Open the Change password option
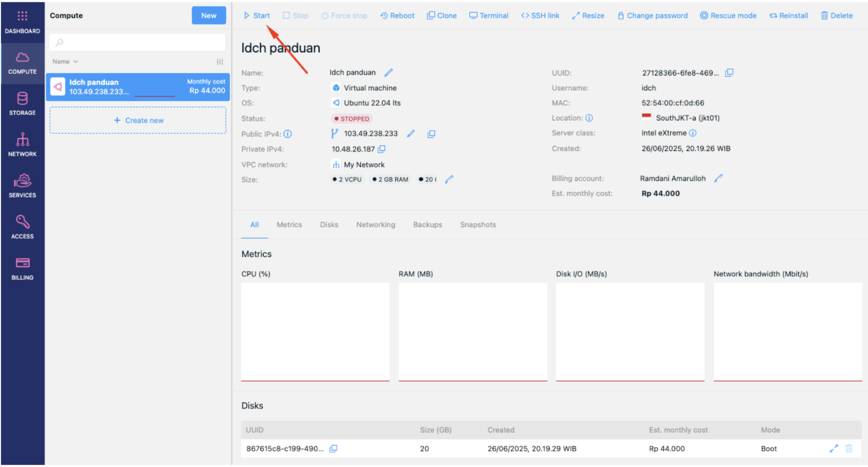868x467 pixels. [653, 16]
